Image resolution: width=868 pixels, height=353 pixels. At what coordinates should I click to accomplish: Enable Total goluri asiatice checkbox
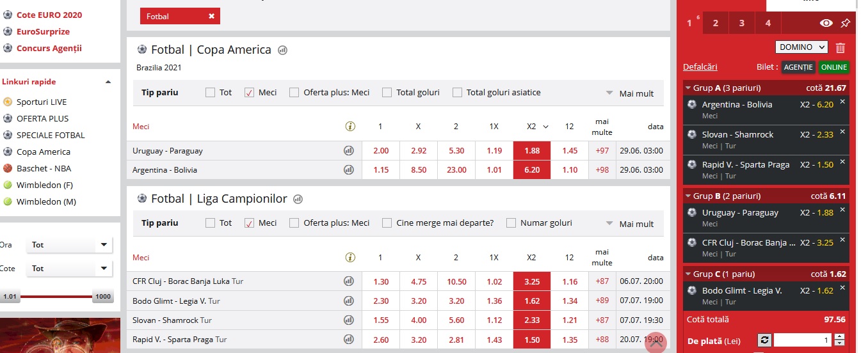457,92
